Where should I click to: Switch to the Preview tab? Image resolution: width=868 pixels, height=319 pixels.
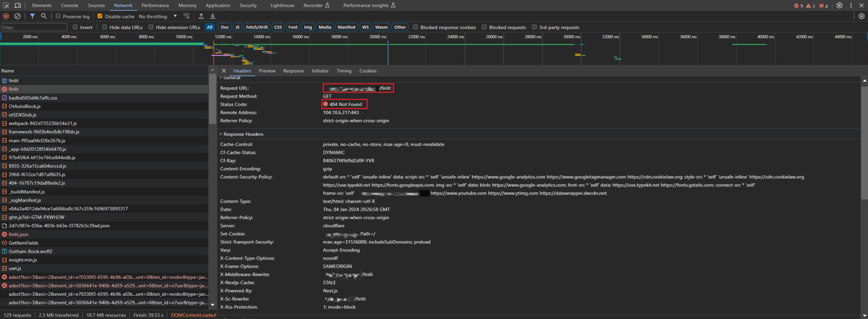[267, 71]
